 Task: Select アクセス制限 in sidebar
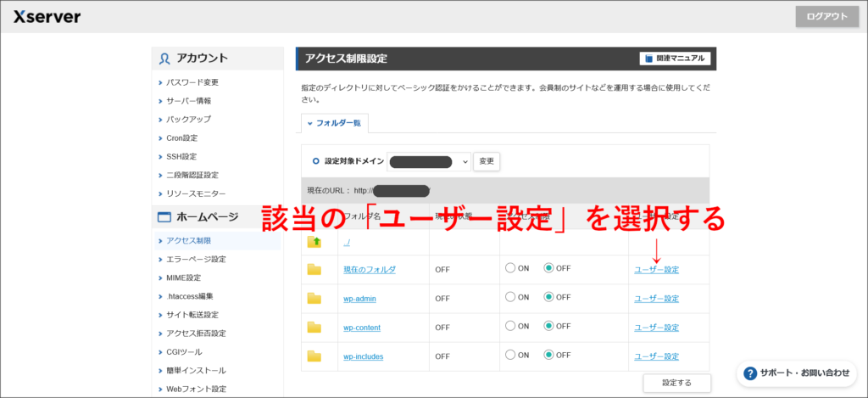(x=188, y=240)
